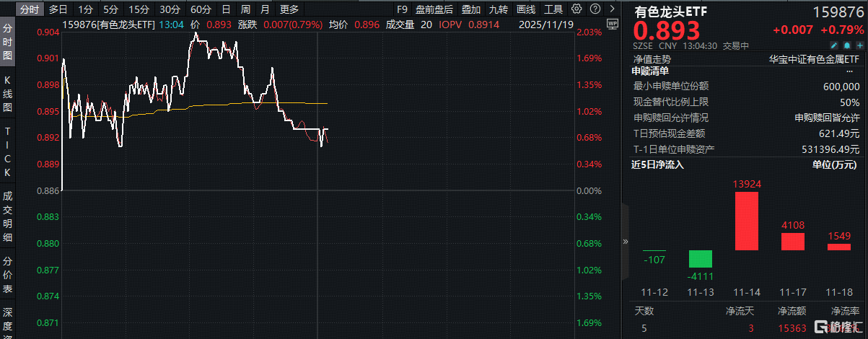Click the double-arrow panel collapse handle
The image size is (868, 339).
click(626, 241)
